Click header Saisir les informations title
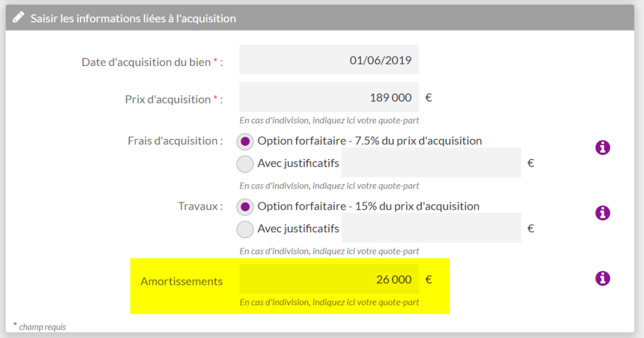Screen dimensions: 644x338 [133, 18]
